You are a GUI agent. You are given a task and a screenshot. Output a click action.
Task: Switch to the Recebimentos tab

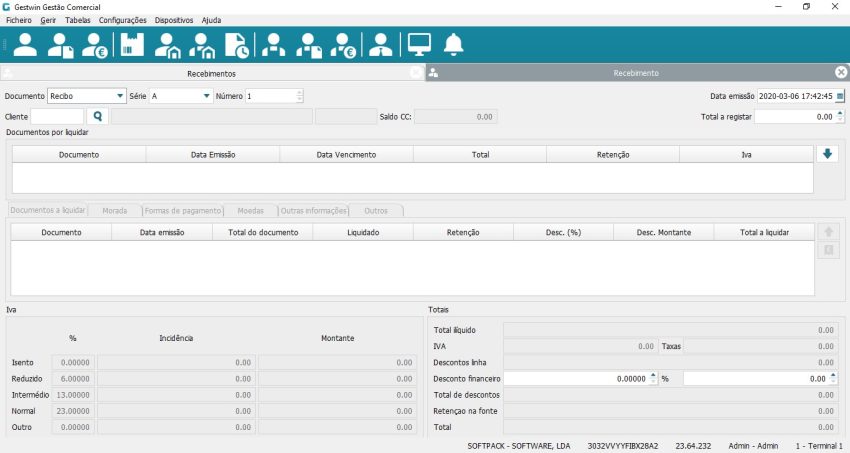tap(212, 73)
